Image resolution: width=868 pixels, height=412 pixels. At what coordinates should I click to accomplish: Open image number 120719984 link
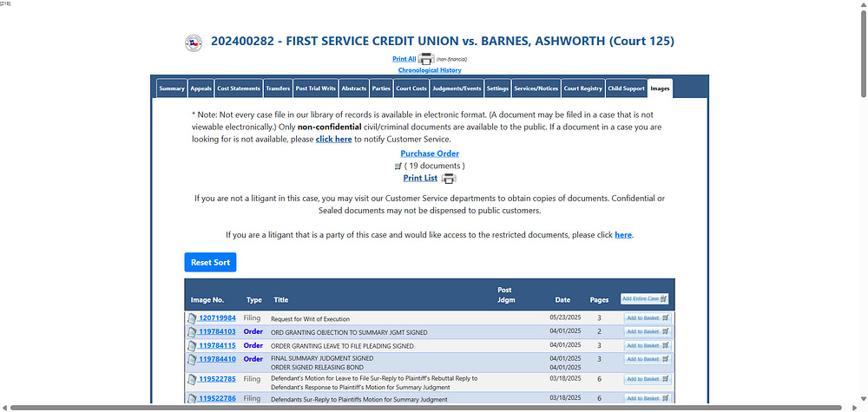(x=217, y=318)
